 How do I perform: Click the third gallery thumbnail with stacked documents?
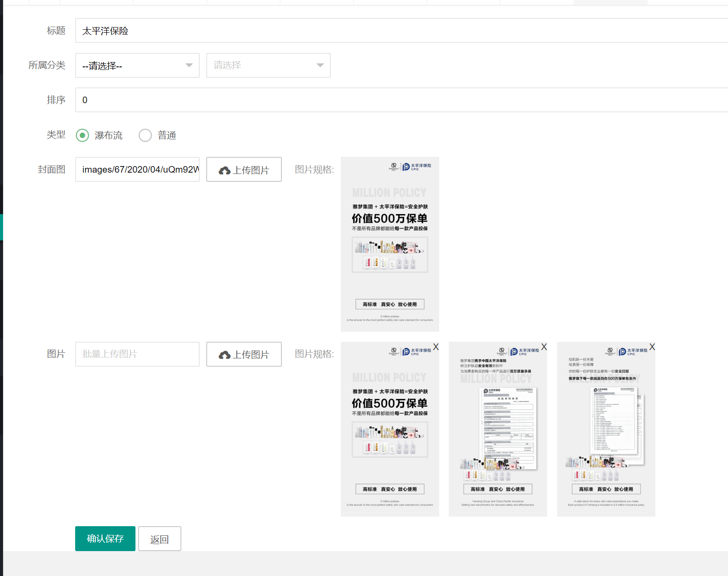(x=606, y=429)
